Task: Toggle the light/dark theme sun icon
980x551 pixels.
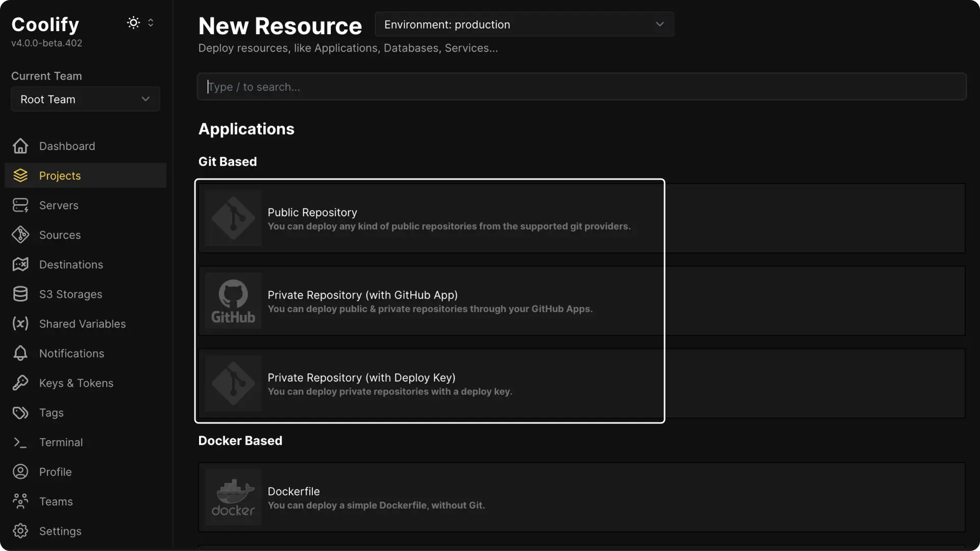Action: [133, 22]
